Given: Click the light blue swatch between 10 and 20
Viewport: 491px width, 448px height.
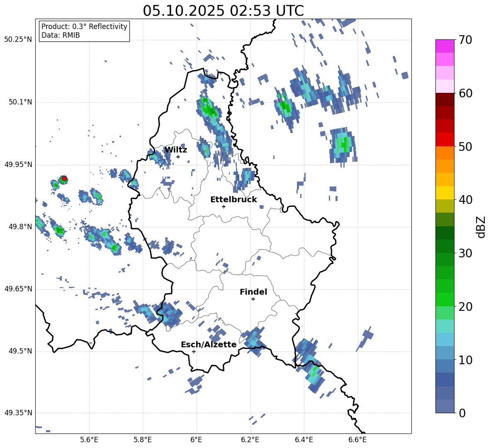Looking at the screenshot, I should click(x=445, y=339).
